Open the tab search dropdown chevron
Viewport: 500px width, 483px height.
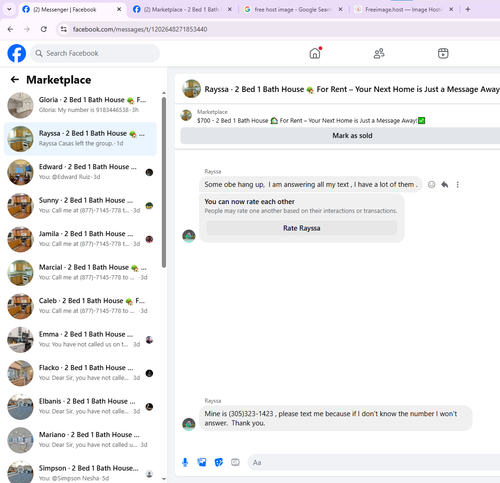[9, 9]
